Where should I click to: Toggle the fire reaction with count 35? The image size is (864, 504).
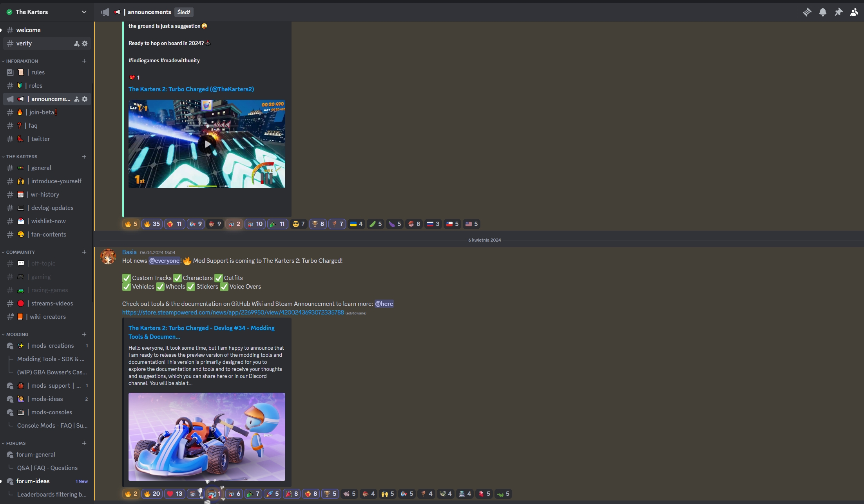click(152, 224)
